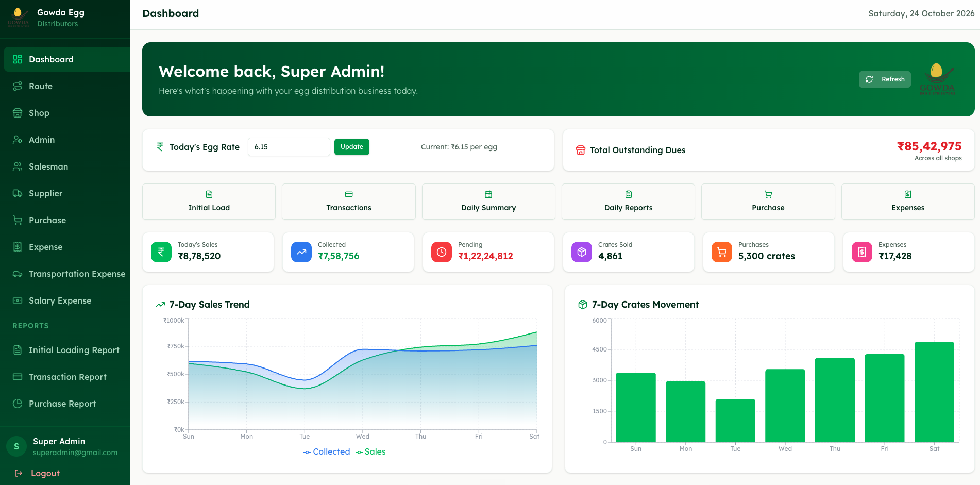Toggle the Collected series in chart legend
This screenshot has width=980, height=485.
click(x=327, y=452)
